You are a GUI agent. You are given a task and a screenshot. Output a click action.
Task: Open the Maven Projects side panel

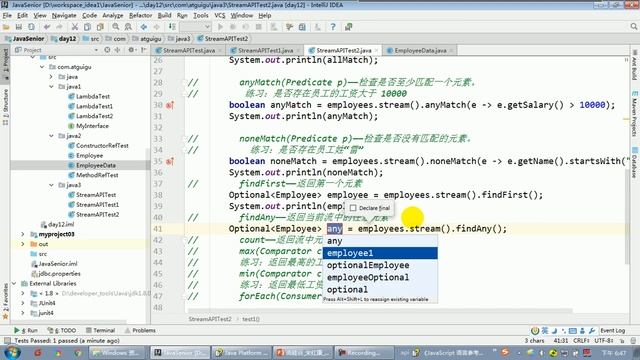635,113
